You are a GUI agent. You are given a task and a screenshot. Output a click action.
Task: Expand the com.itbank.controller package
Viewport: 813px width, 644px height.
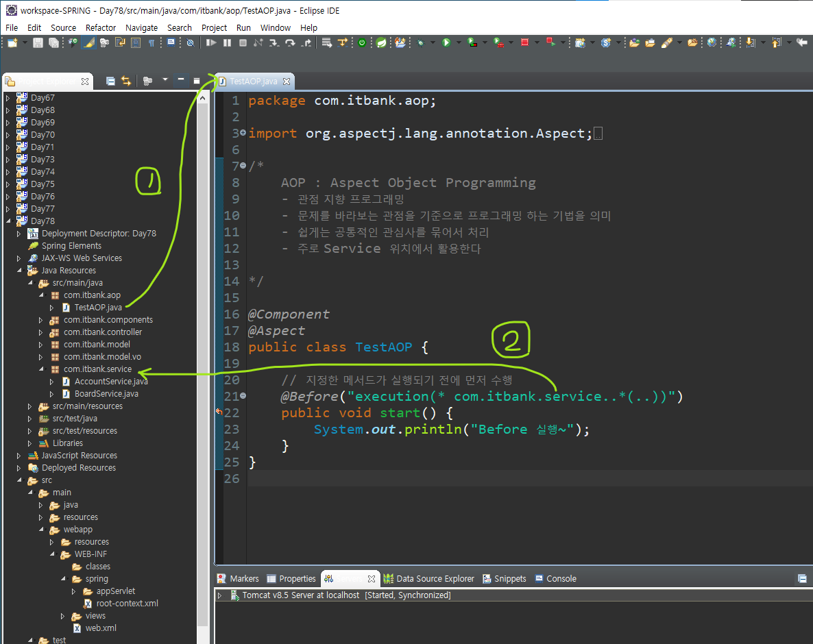41,332
